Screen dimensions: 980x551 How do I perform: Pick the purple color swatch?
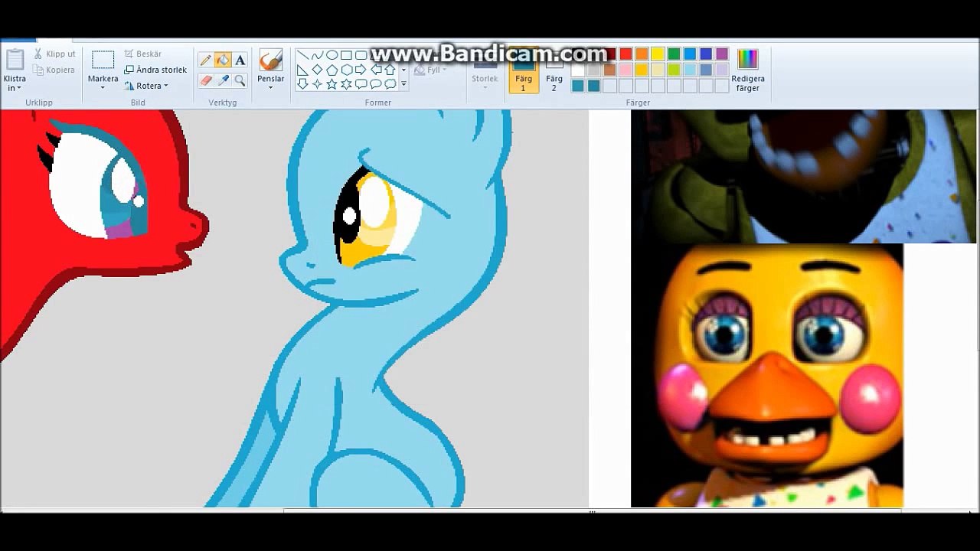point(722,54)
